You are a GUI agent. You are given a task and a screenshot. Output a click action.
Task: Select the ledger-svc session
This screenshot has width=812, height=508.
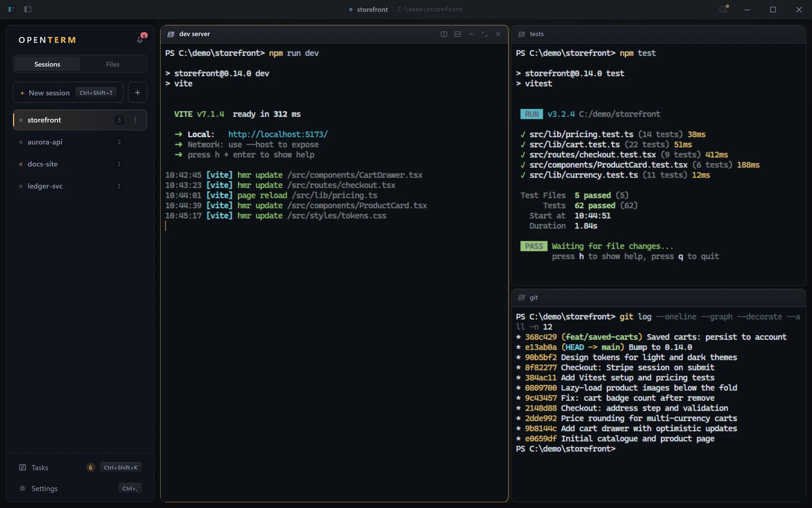click(80, 186)
